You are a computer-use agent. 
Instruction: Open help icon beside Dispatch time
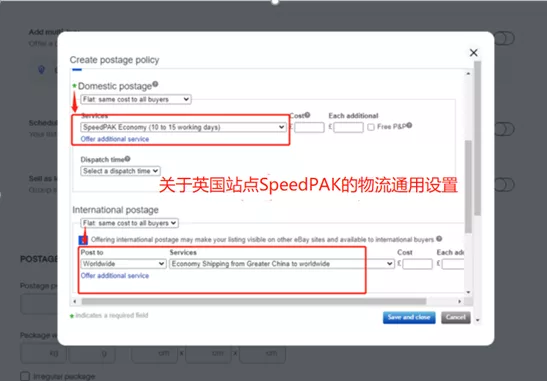tap(127, 159)
